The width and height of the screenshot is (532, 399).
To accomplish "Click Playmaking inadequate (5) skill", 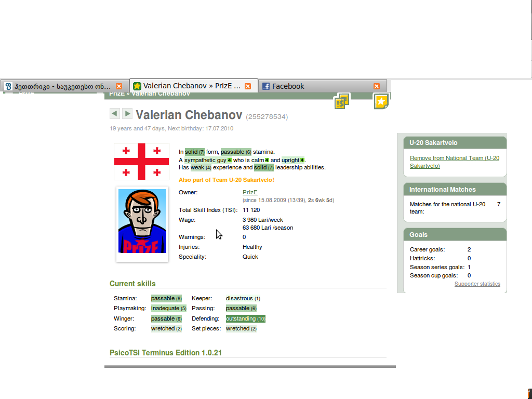I will tap(169, 309).
